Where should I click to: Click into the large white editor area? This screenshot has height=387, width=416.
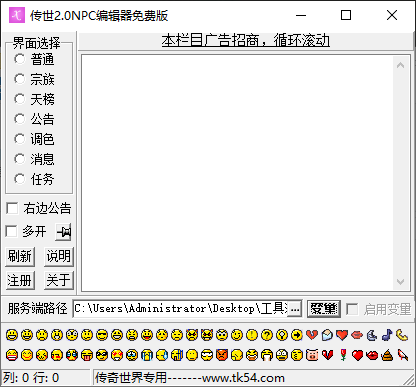[237, 173]
